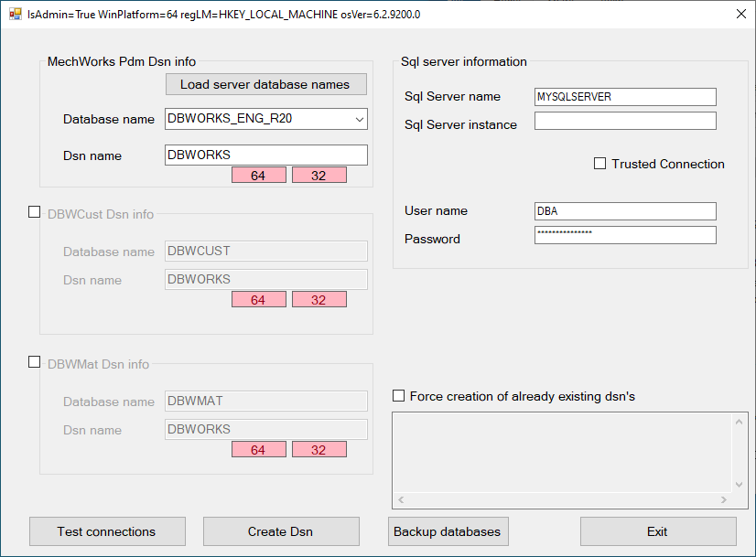Click the DBWCUST database name field
The height and width of the screenshot is (557, 756).
[x=265, y=251]
